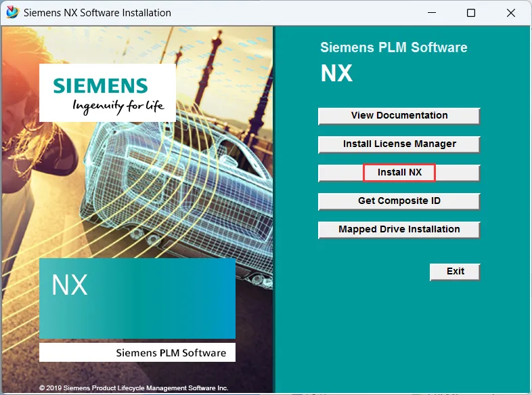Choose Mapped Drive Installation
This screenshot has height=395, width=532.
click(x=399, y=230)
